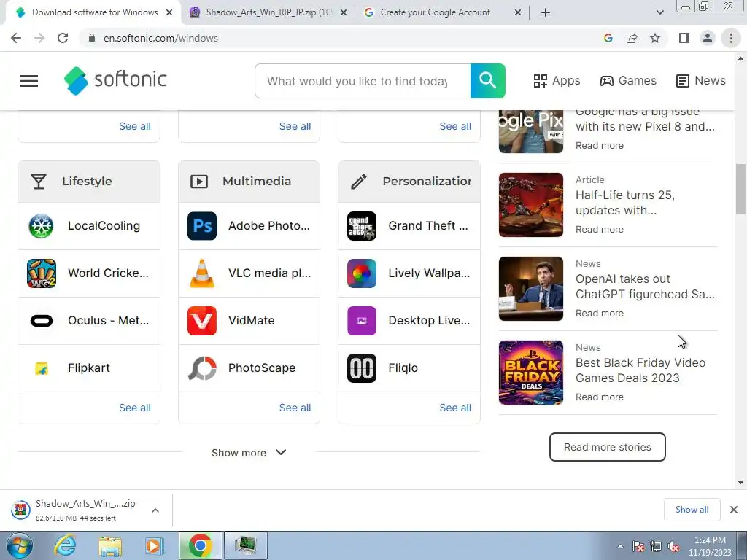Open the VLC media player cone icon
This screenshot has width=747, height=560.
point(202,273)
